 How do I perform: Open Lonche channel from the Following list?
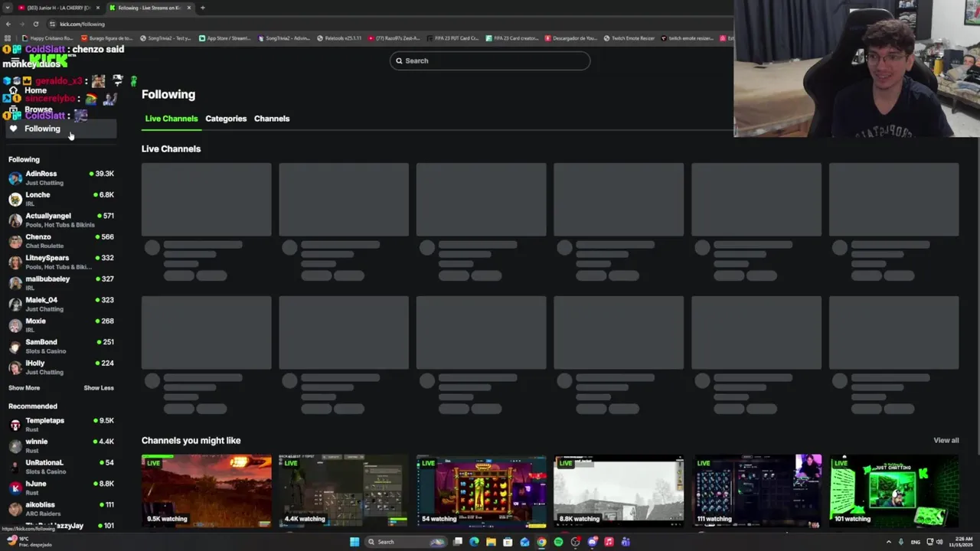coord(61,199)
